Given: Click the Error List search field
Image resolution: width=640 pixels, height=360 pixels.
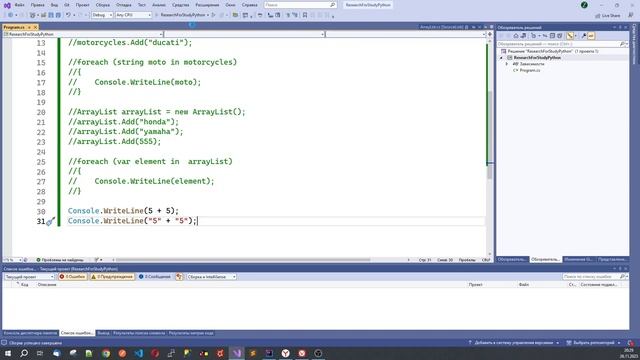Looking at the screenshot, I should pyautogui.click(x=595, y=277).
